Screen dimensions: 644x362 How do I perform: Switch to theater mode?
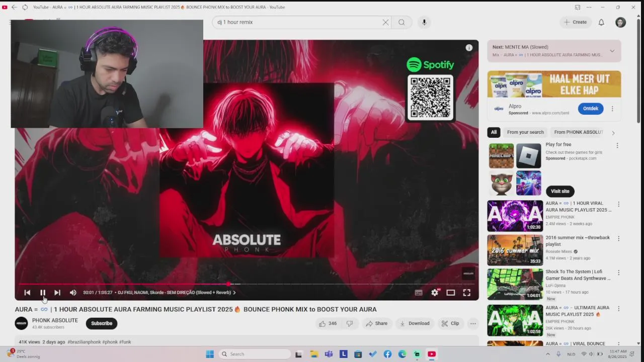click(x=451, y=293)
